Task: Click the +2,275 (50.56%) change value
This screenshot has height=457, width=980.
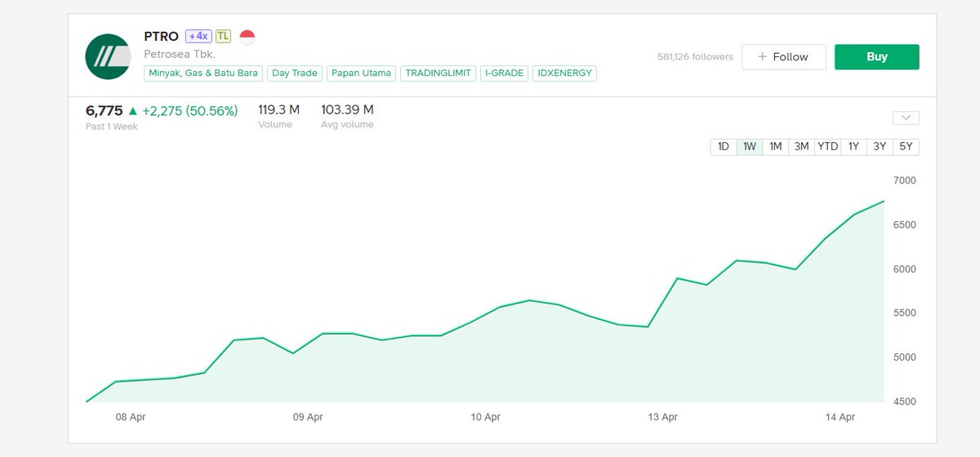Action: pyautogui.click(x=189, y=110)
